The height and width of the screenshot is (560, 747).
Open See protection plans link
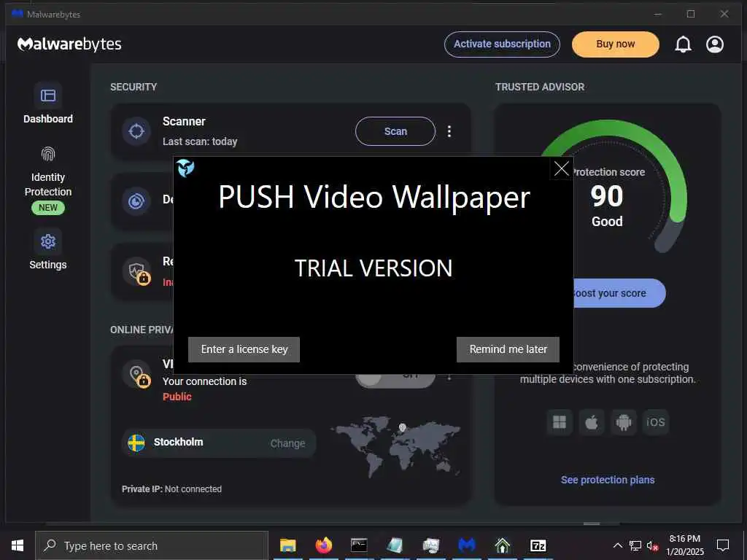[x=608, y=480]
